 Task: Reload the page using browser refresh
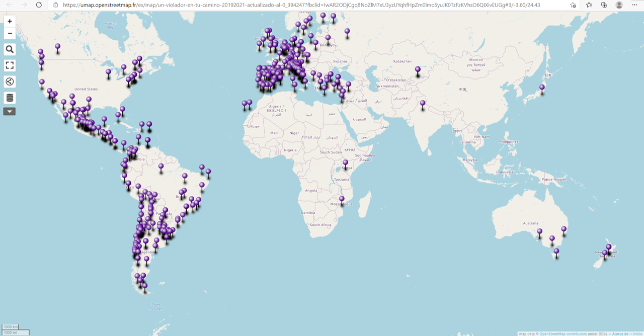point(39,5)
